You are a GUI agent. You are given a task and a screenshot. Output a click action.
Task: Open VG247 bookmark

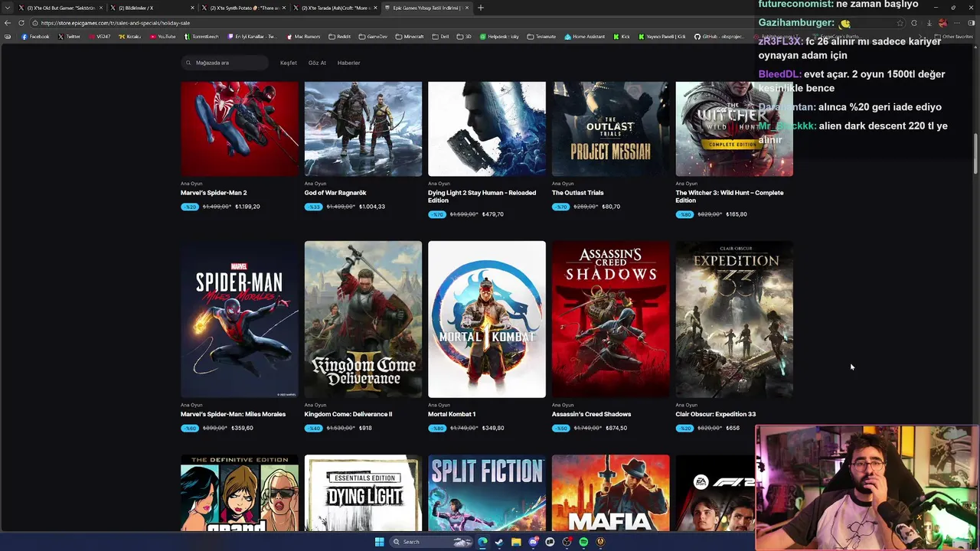point(100,37)
